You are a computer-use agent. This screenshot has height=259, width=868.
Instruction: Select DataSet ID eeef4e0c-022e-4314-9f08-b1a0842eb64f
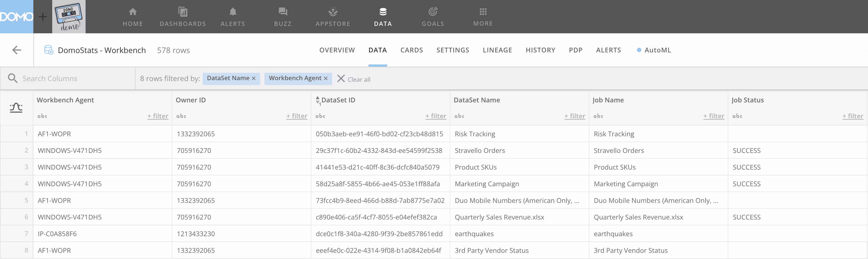(381, 250)
